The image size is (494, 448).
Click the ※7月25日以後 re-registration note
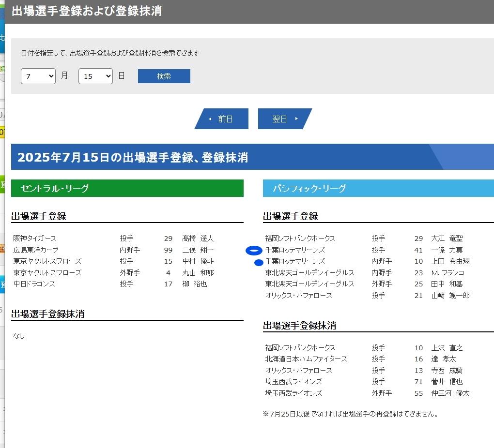click(x=351, y=414)
